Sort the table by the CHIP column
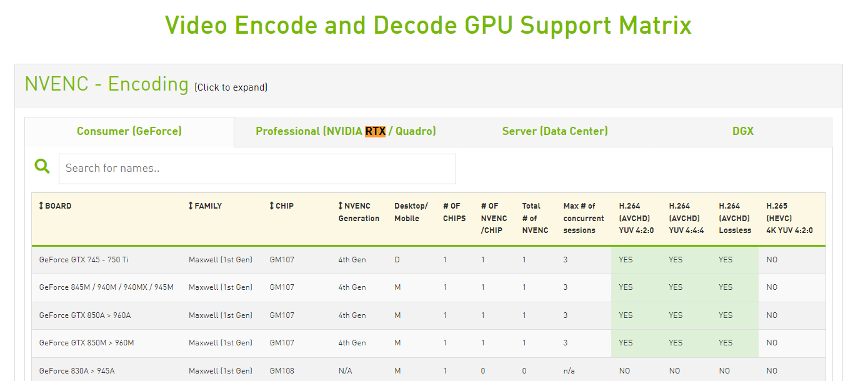Screen dimensions: 868x381 tap(282, 205)
